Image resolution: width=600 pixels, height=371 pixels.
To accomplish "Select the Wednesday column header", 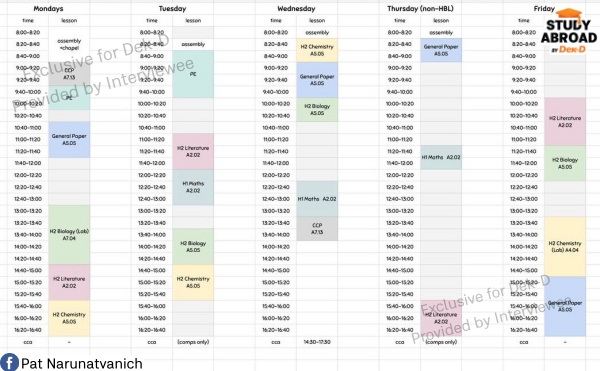I will click(296, 8).
